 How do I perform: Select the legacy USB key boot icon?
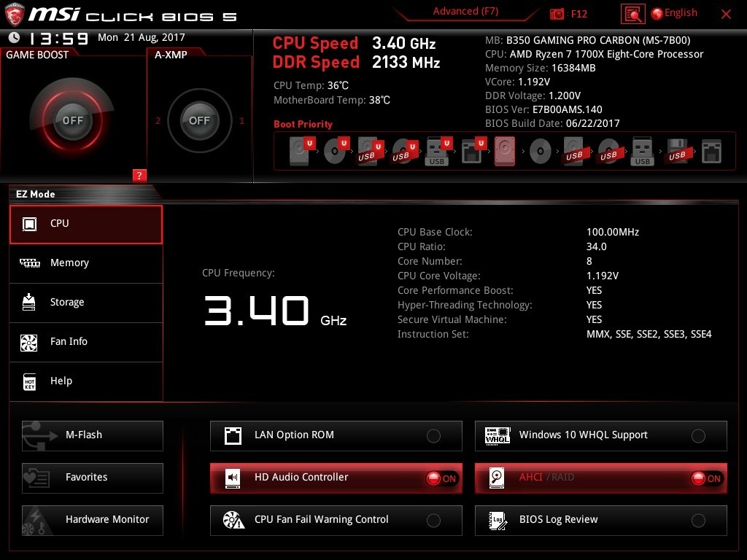point(642,151)
